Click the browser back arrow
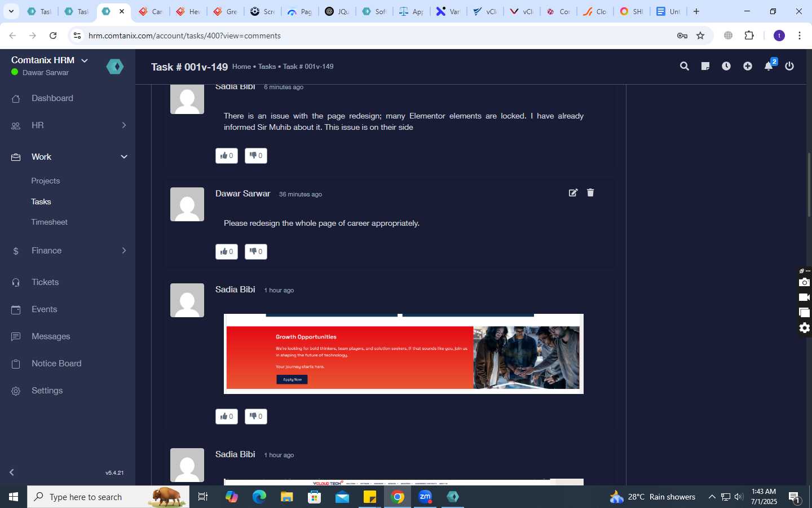Image resolution: width=812 pixels, height=508 pixels. point(12,36)
